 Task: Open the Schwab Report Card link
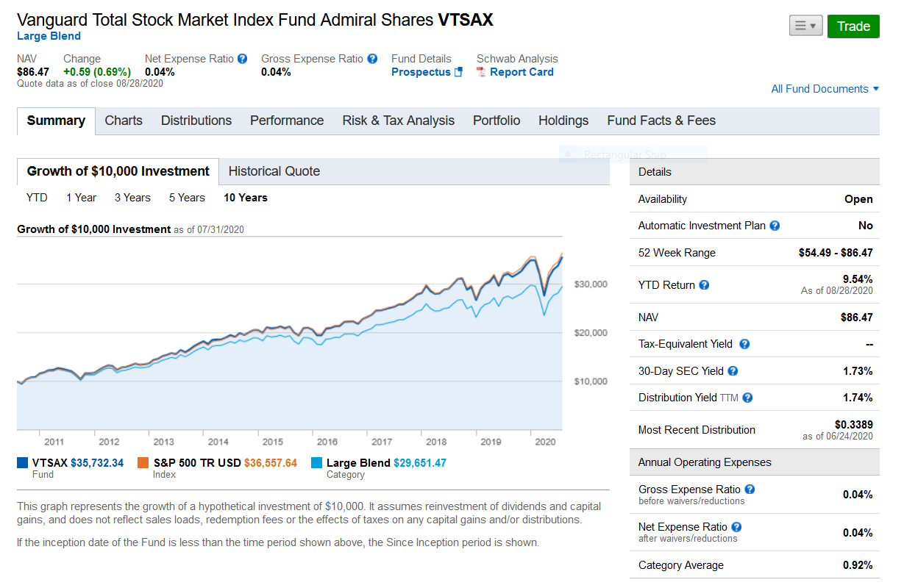click(522, 72)
